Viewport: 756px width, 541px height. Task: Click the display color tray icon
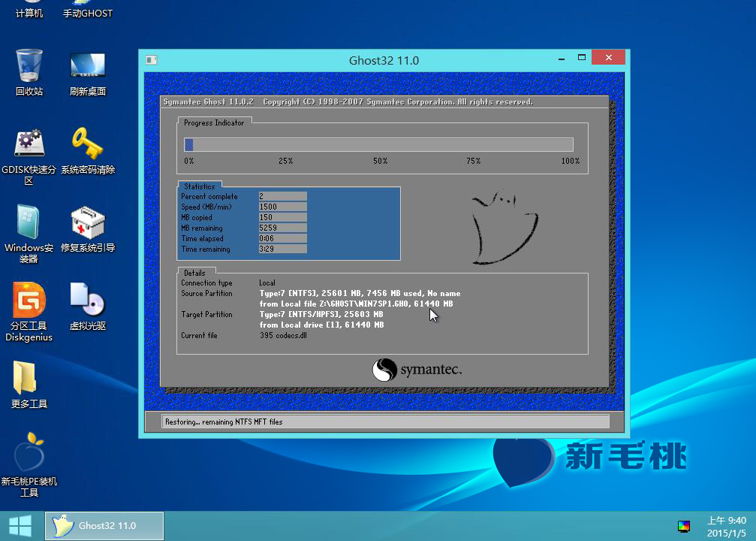point(684,527)
